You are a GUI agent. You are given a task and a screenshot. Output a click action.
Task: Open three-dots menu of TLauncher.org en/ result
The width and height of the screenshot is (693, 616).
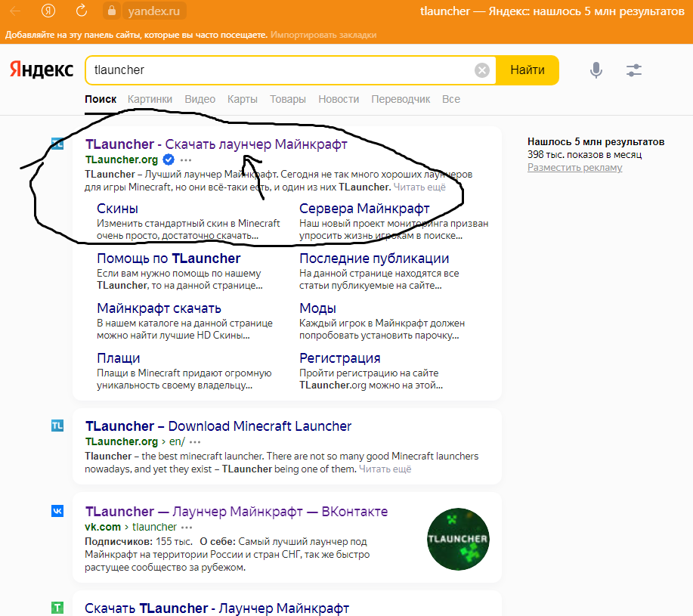pyautogui.click(x=195, y=442)
